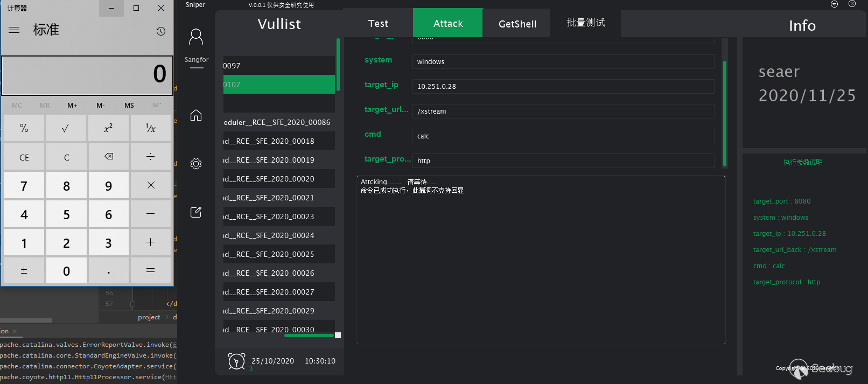Click the target_ip input field
The height and width of the screenshot is (384, 868).
pos(563,86)
